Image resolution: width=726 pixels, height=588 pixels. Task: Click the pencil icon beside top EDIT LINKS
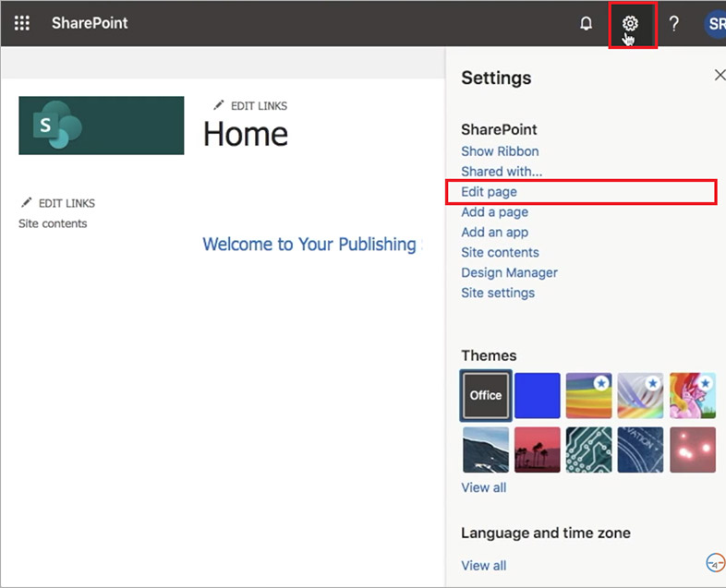point(219,105)
